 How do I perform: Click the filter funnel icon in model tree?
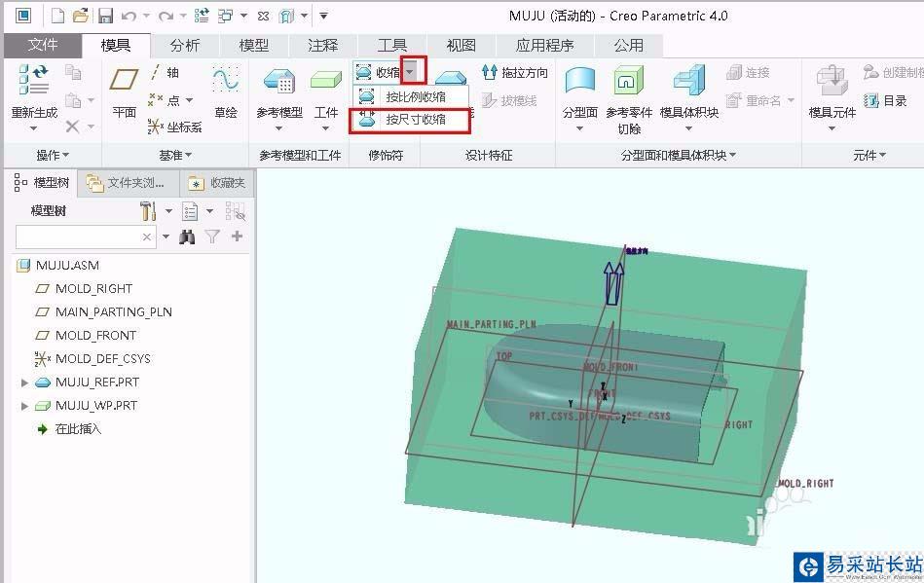(212, 237)
